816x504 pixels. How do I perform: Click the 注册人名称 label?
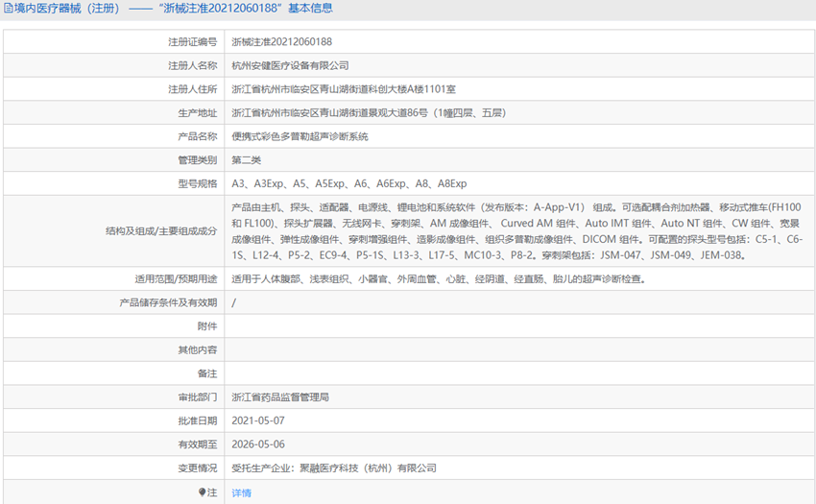tap(193, 65)
